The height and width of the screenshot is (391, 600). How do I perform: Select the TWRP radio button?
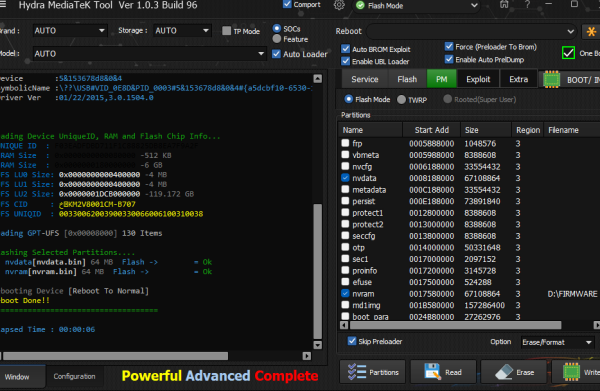401,99
